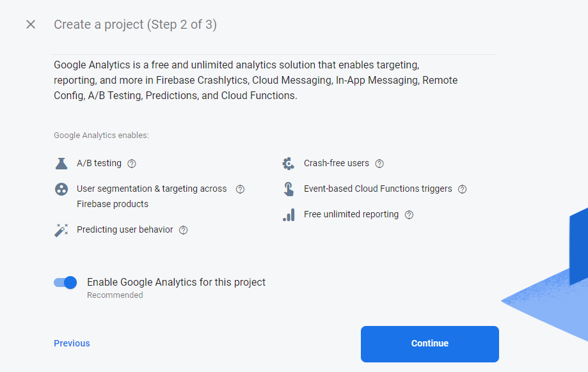588x372 pixels.
Task: Click the predicting user behavior wand icon
Action: point(61,230)
